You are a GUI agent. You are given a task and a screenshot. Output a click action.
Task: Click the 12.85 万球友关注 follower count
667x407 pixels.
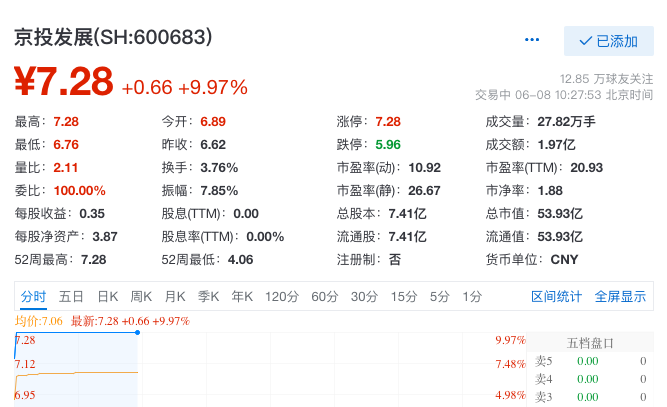pyautogui.click(x=606, y=79)
